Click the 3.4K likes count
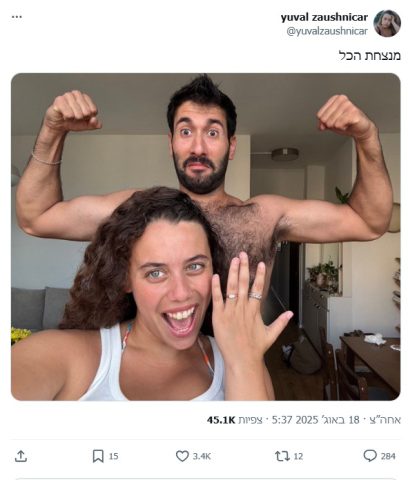Image resolution: width=408 pixels, height=480 pixels. (x=202, y=456)
